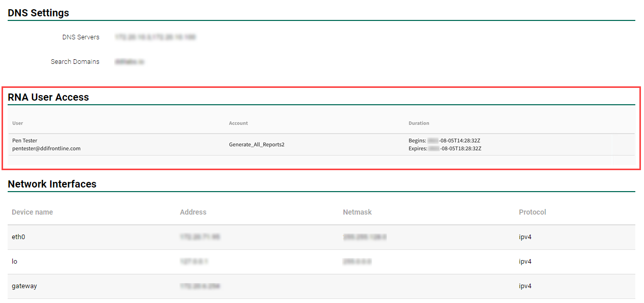Click the blurred DNS Servers value
Image resolution: width=644 pixels, height=303 pixels.
155,37
